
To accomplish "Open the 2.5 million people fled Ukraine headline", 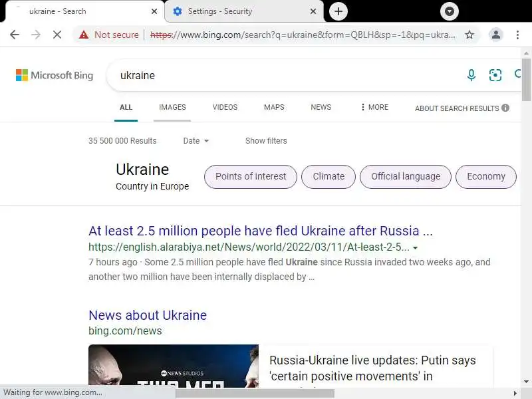I will (x=261, y=231).
